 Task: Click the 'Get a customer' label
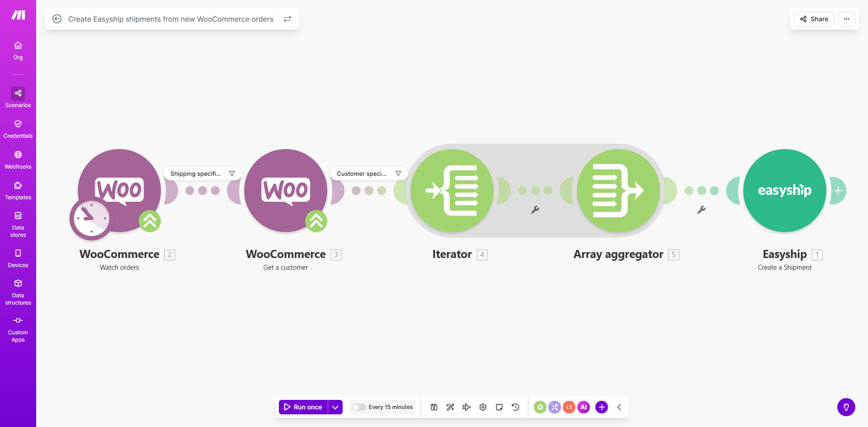point(286,267)
